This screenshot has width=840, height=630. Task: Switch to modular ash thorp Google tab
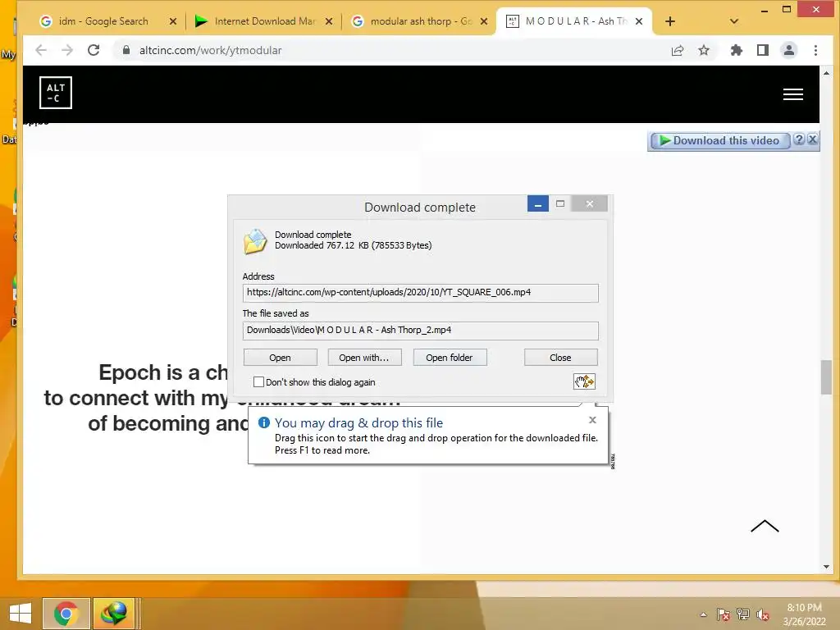418,21
